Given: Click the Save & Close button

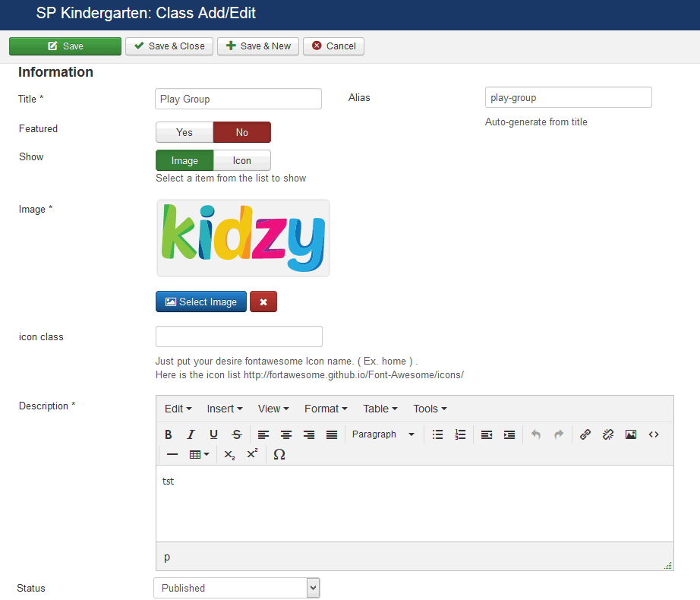Looking at the screenshot, I should pyautogui.click(x=169, y=46).
